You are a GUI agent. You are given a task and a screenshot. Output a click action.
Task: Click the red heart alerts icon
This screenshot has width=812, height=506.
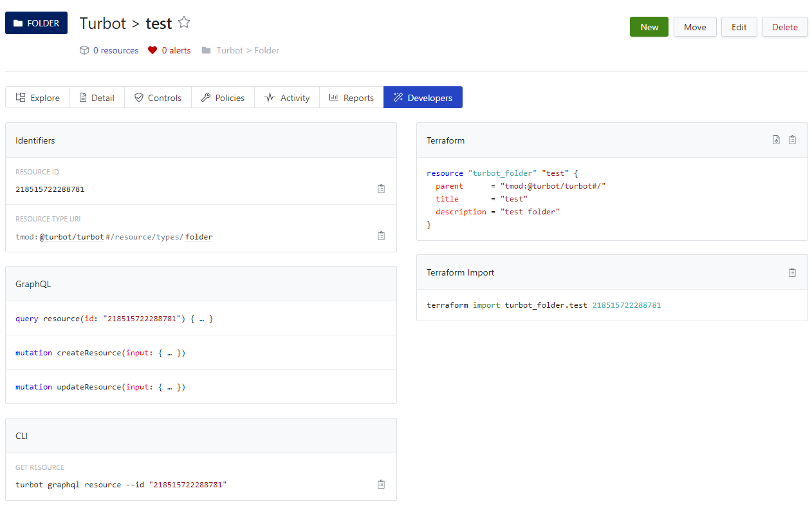(x=152, y=50)
